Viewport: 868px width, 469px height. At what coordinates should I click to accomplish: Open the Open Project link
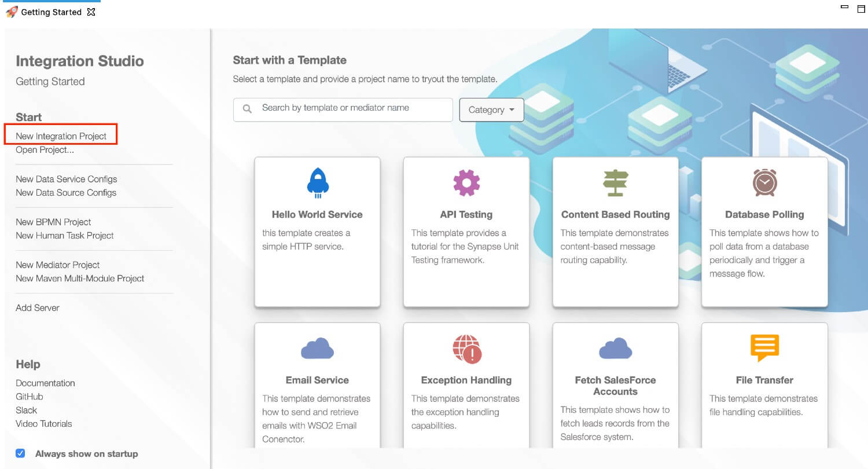[45, 150]
